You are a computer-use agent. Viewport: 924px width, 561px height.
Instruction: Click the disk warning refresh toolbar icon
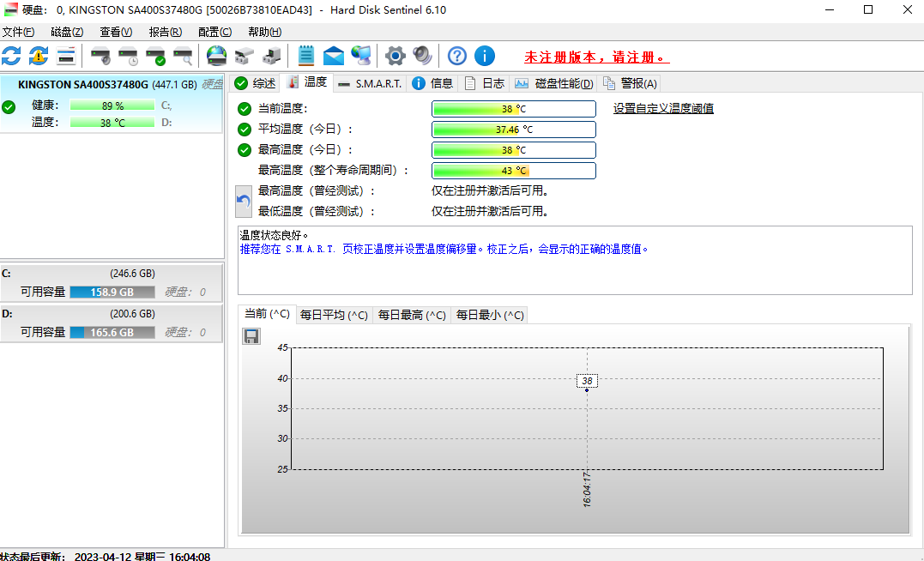pyautogui.click(x=38, y=55)
